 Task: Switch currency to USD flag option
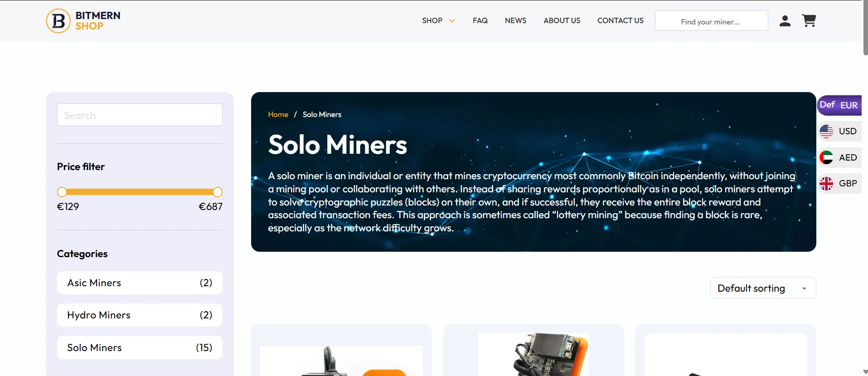coord(839,132)
